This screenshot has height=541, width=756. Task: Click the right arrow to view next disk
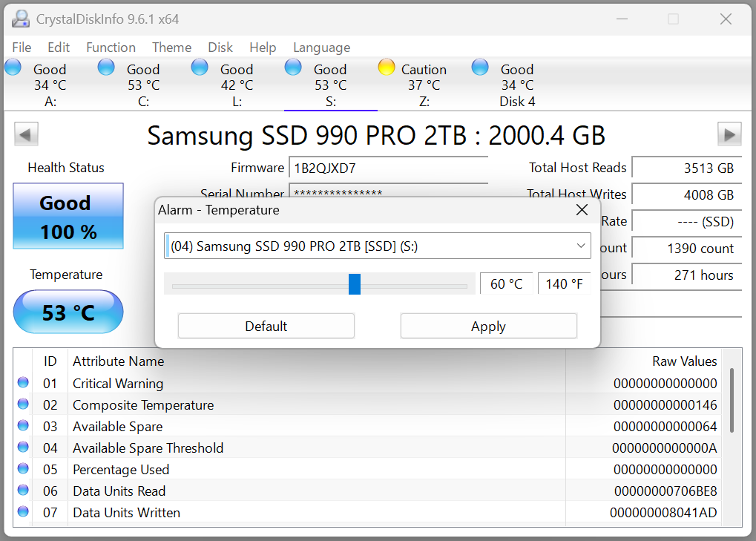click(729, 134)
